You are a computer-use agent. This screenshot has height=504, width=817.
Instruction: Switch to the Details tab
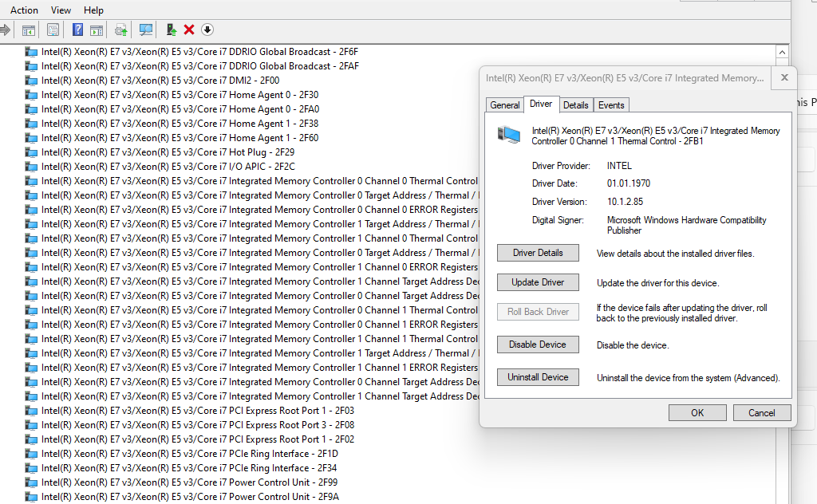[576, 105]
